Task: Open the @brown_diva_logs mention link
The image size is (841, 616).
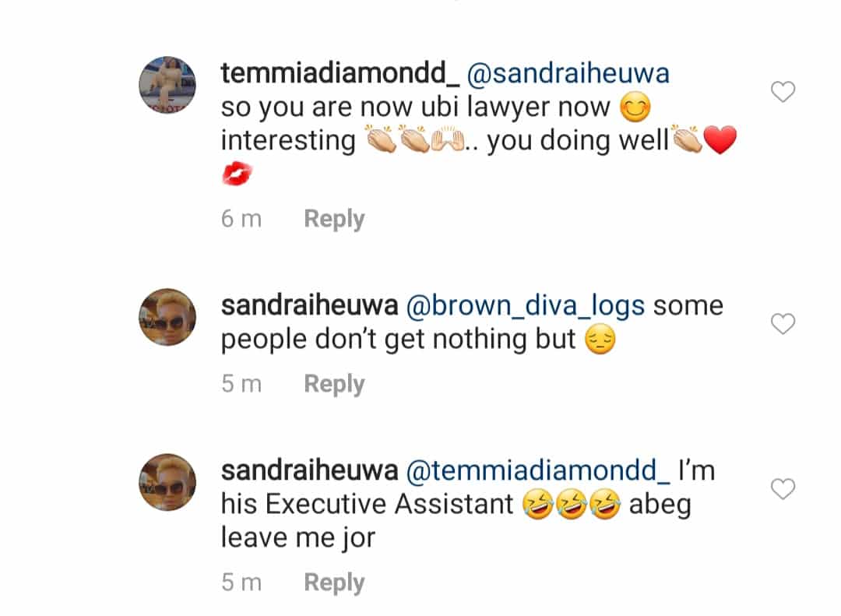Action: 526,306
